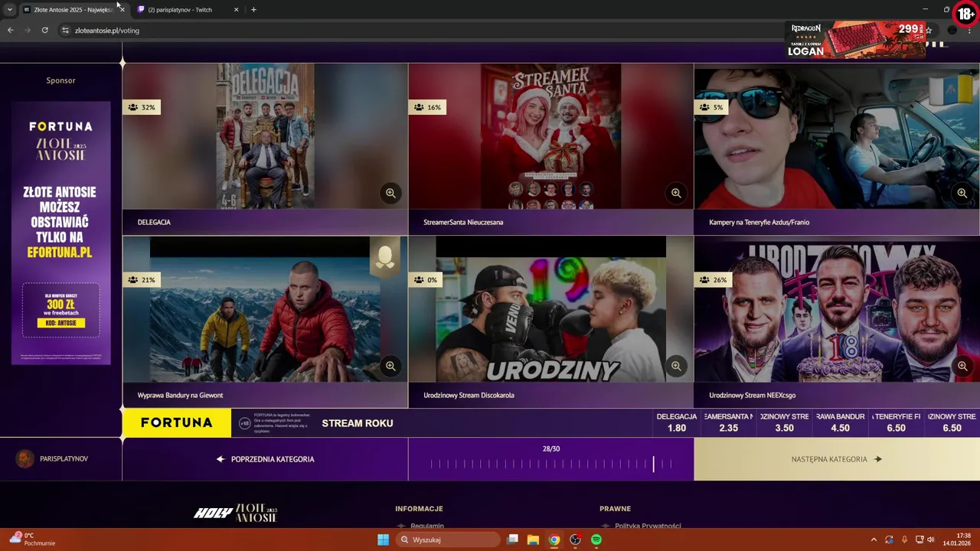Bookmark this page with star icon
This screenshot has height=551, width=980.
tap(929, 31)
